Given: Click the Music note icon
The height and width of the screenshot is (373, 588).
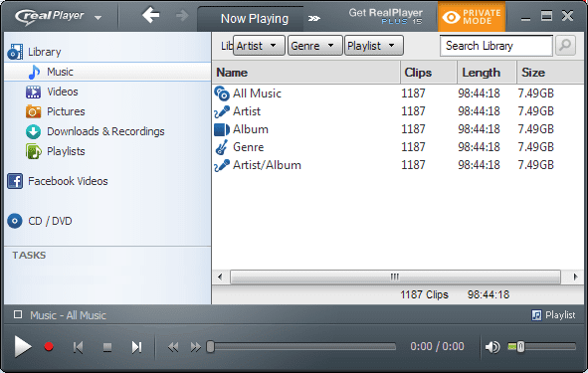Looking at the screenshot, I should point(34,72).
